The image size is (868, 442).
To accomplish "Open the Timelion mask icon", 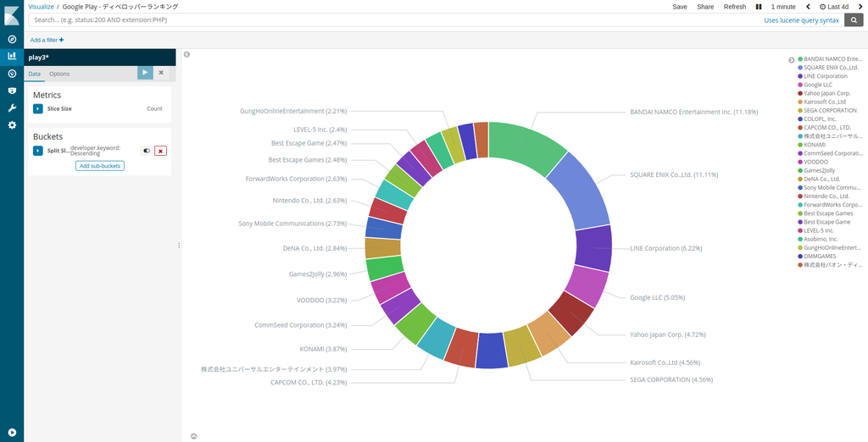I will (12, 91).
